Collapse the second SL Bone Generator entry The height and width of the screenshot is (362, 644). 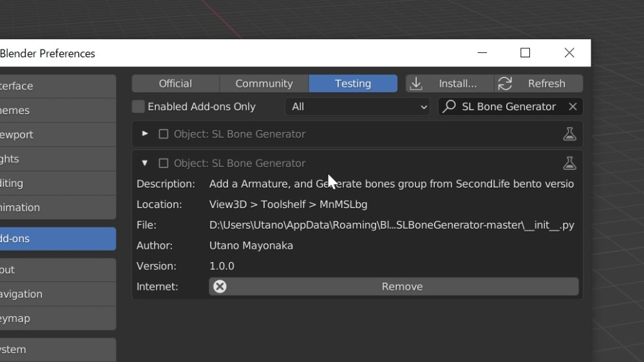coord(144,163)
